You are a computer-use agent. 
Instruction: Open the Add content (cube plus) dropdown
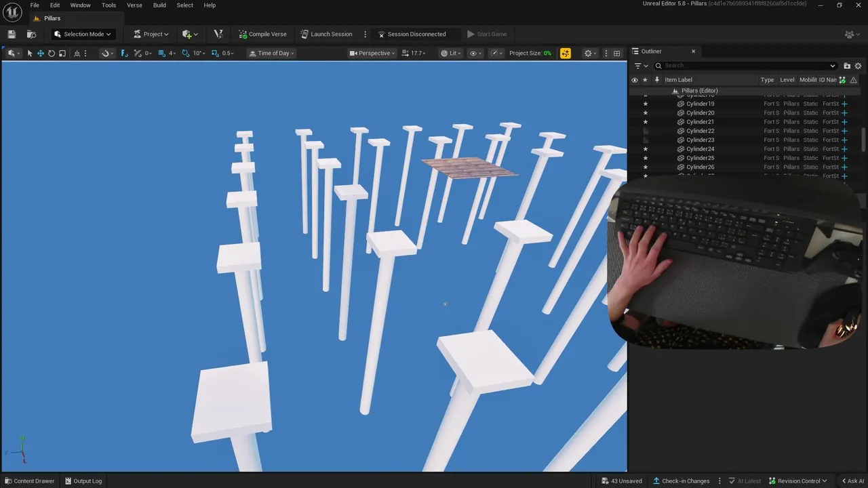pos(190,34)
